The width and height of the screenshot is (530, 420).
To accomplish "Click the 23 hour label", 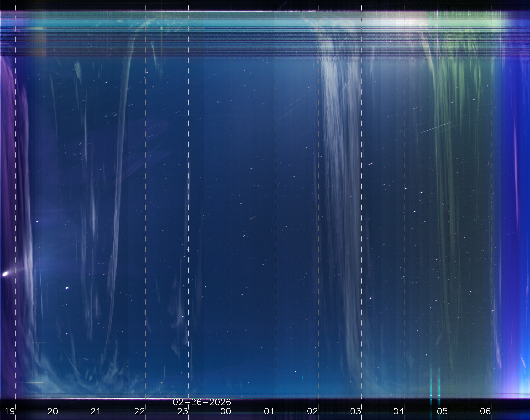I will pyautogui.click(x=183, y=411).
